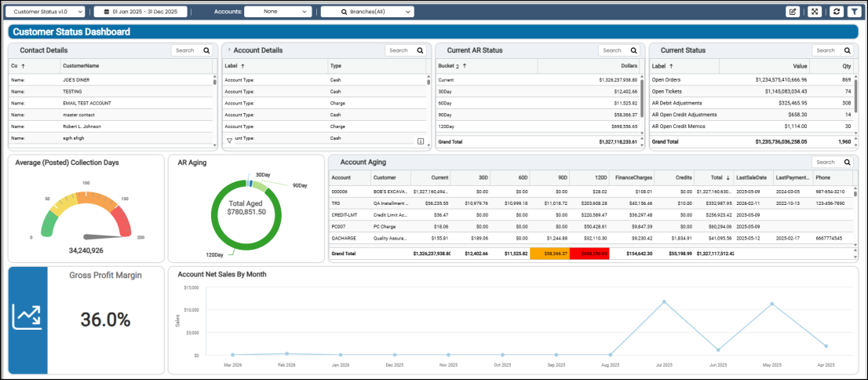Sort Account Aging by Total column header
Image resolution: width=868 pixels, height=380 pixels.
coord(718,177)
